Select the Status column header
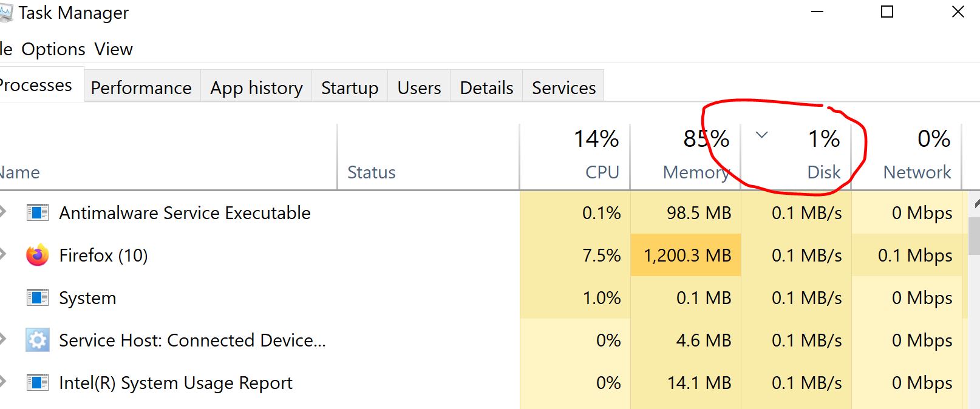980x409 pixels. click(x=371, y=172)
